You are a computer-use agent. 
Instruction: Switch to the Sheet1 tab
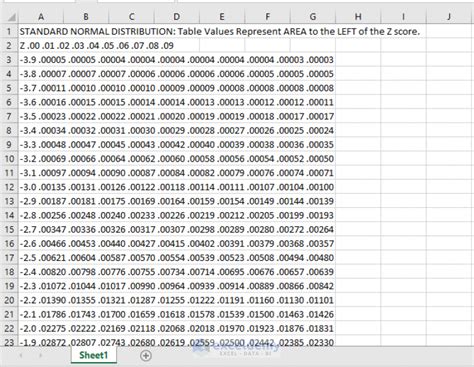click(94, 355)
